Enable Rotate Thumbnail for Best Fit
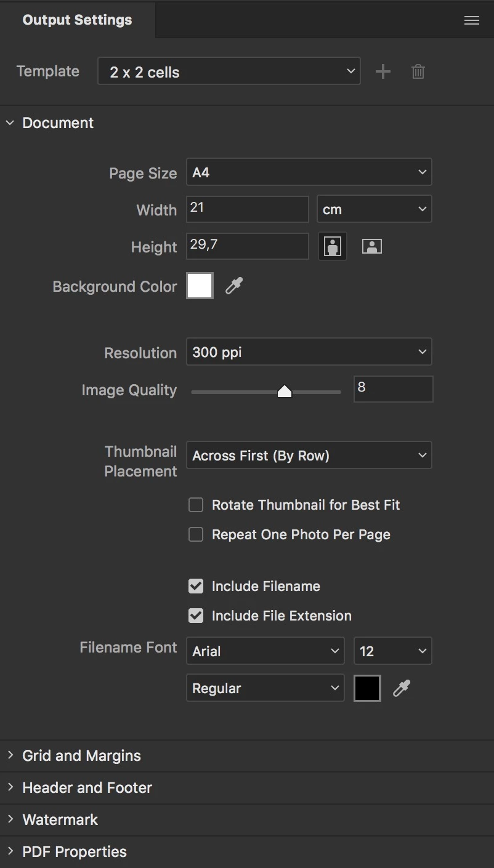 pos(196,505)
